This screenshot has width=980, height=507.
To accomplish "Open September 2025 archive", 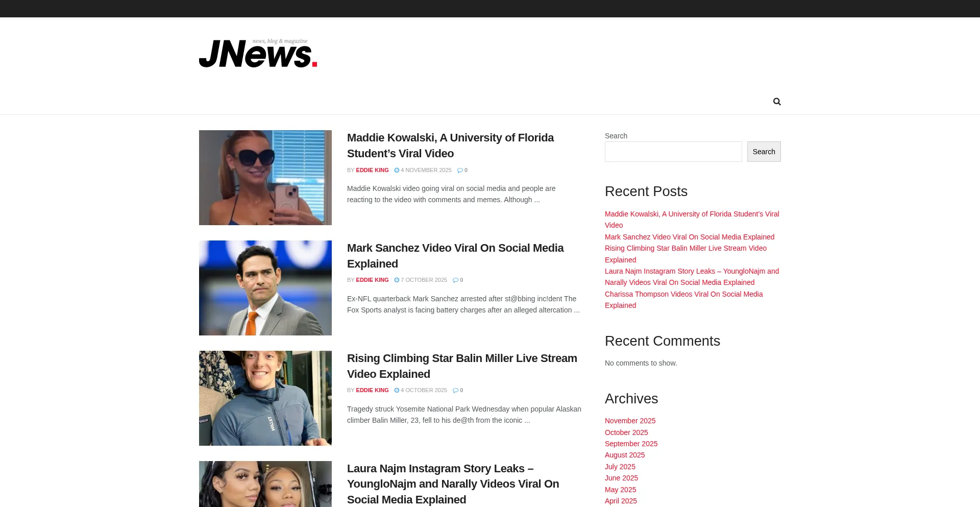I will 631,444.
